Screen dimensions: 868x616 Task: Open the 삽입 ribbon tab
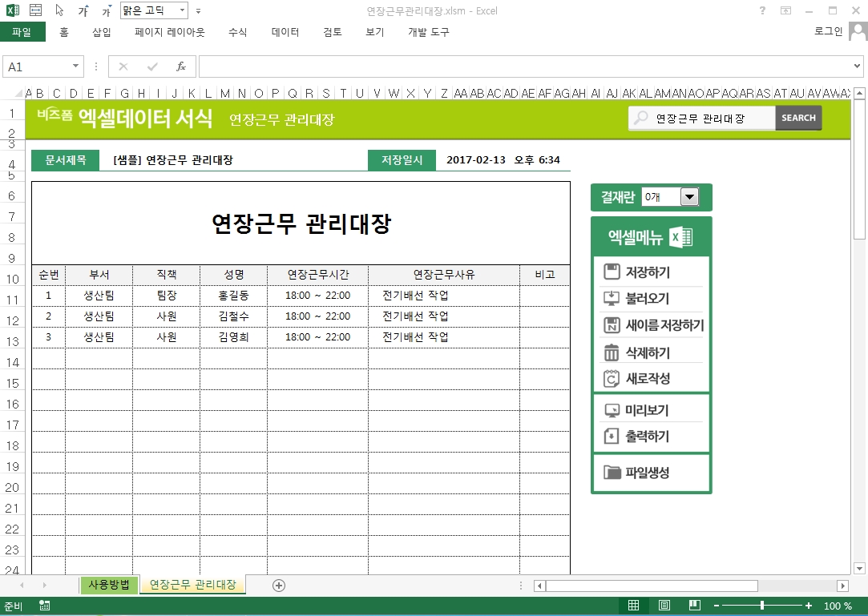[102, 32]
